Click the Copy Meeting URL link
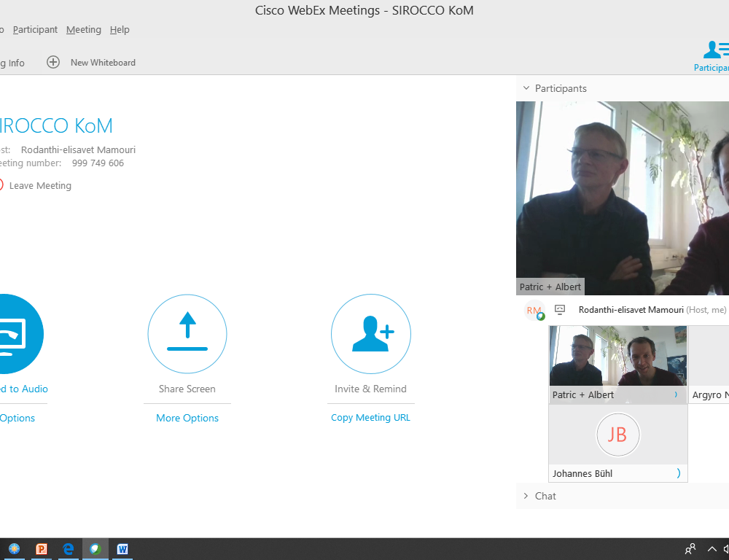Image resolution: width=729 pixels, height=560 pixels. pos(370,418)
